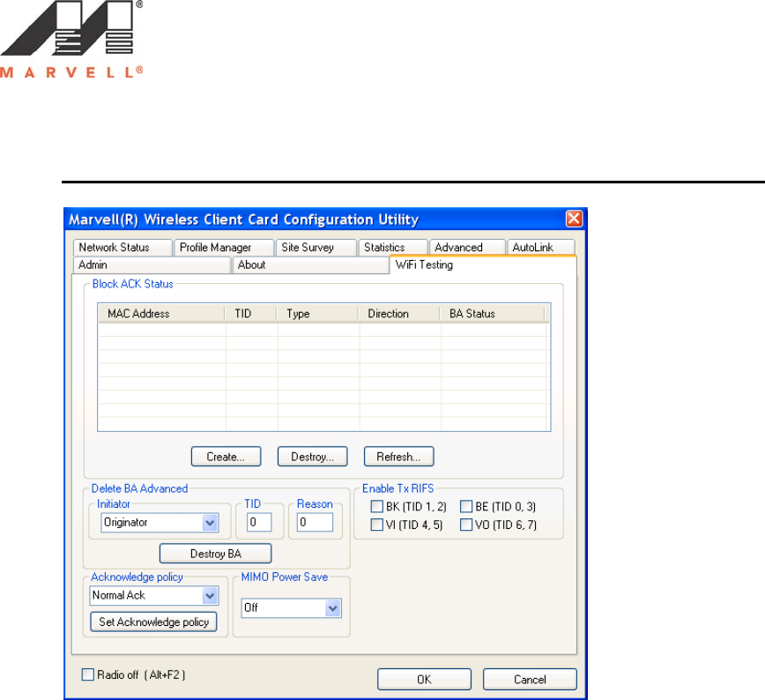The height and width of the screenshot is (700, 765).
Task: Open the Profile Manager tab
Action: [224, 248]
